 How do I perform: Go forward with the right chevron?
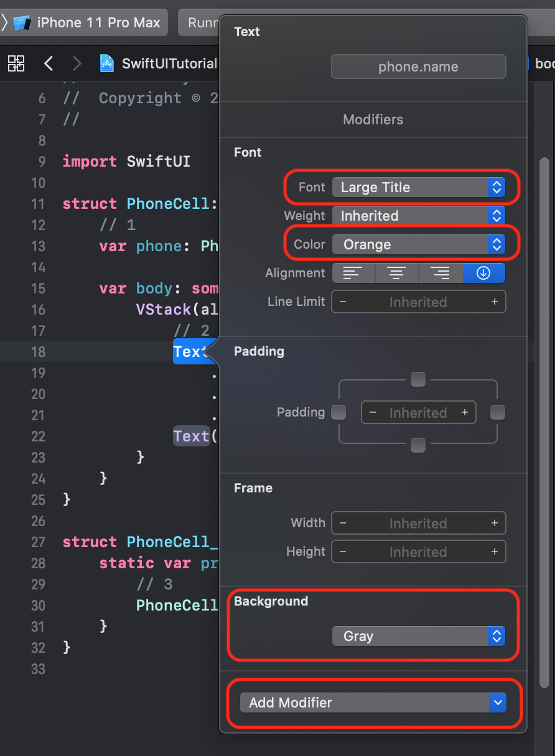click(x=77, y=63)
